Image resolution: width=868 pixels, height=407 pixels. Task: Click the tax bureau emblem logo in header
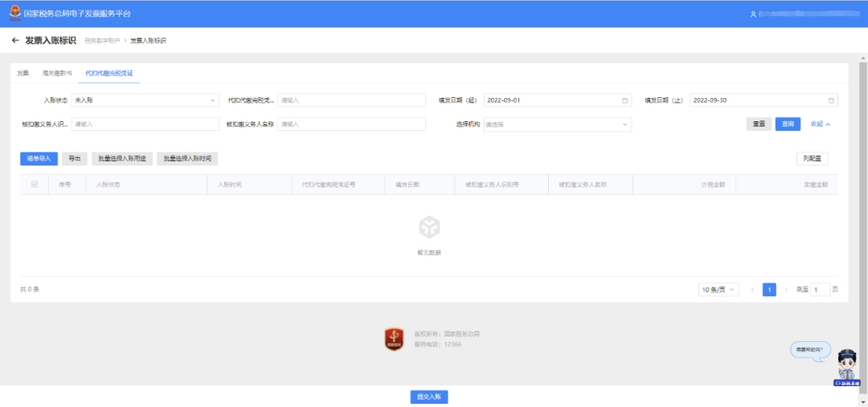coord(15,14)
